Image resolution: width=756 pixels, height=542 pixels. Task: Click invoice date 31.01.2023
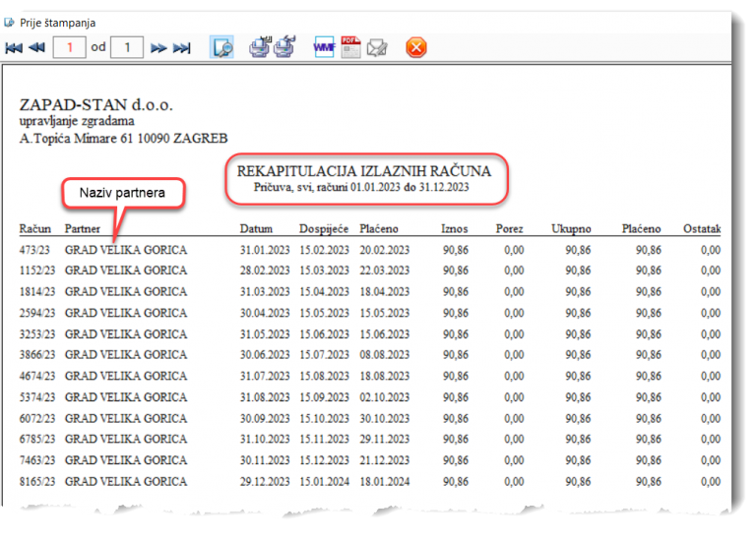265,250
